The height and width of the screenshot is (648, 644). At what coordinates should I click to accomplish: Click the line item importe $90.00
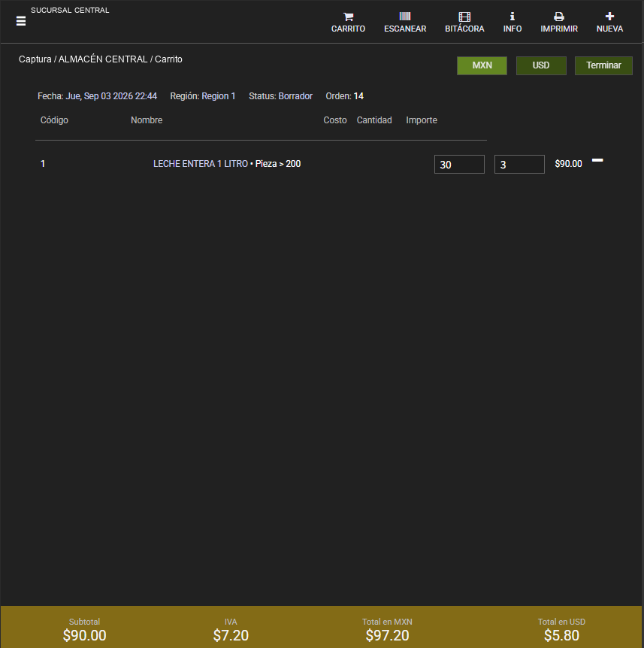568,164
